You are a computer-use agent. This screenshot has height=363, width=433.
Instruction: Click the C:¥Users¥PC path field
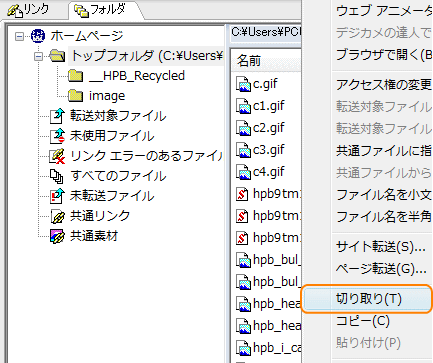266,32
